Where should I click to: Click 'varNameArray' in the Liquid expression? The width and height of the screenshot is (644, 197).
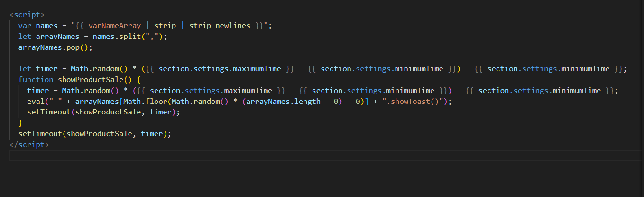point(114,26)
